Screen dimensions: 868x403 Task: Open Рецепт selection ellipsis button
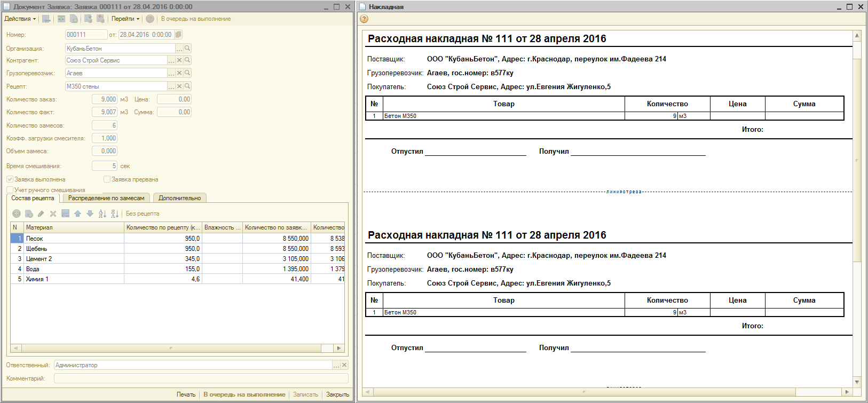pos(171,86)
